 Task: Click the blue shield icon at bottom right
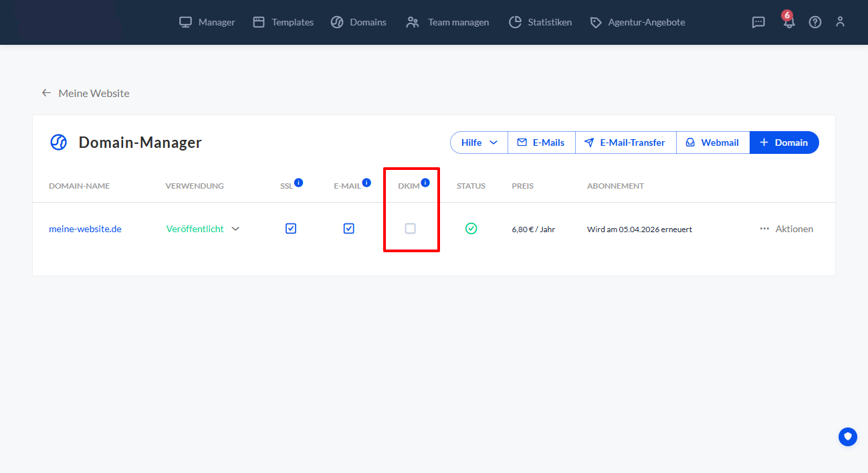pos(848,437)
